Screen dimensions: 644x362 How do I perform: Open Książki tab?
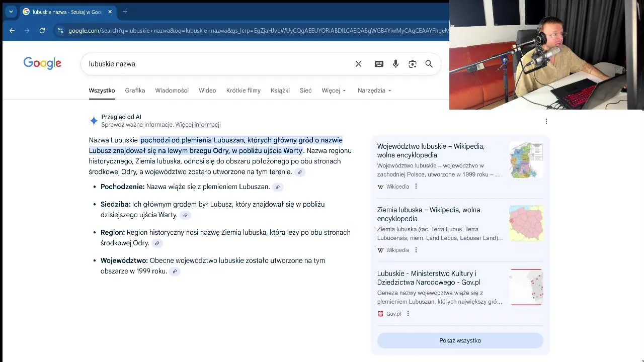280,90
